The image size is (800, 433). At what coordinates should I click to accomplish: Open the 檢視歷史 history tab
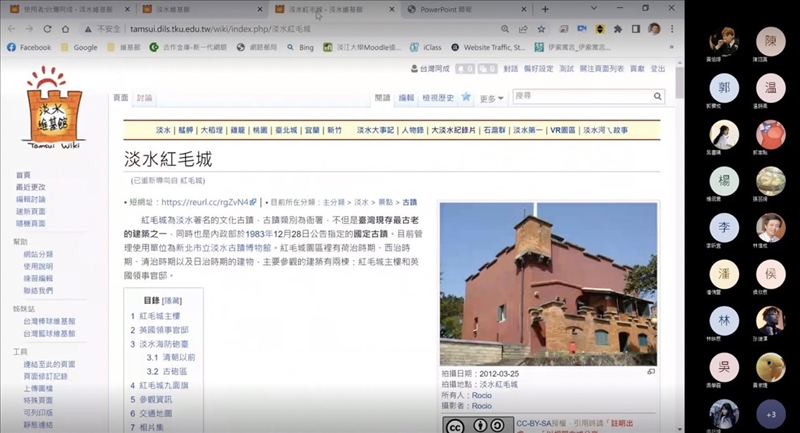click(438, 98)
